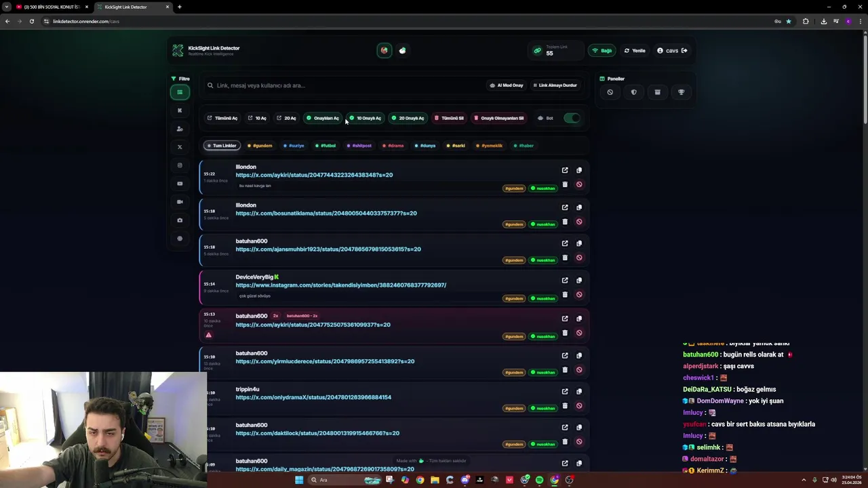Ban user on yirmiucderece link row
Screen dimensions: 868x488
[x=579, y=370]
